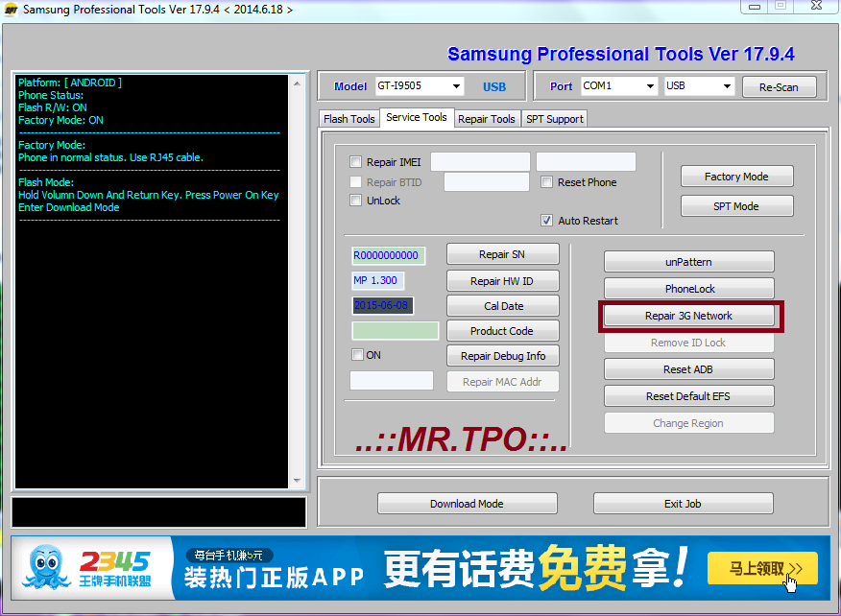841x616 pixels.
Task: Click the unPattern button
Action: click(x=689, y=262)
